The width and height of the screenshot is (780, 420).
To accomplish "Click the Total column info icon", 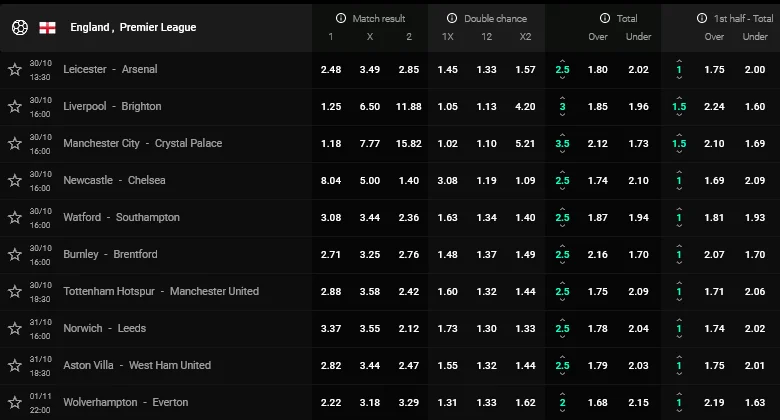I will tap(604, 18).
